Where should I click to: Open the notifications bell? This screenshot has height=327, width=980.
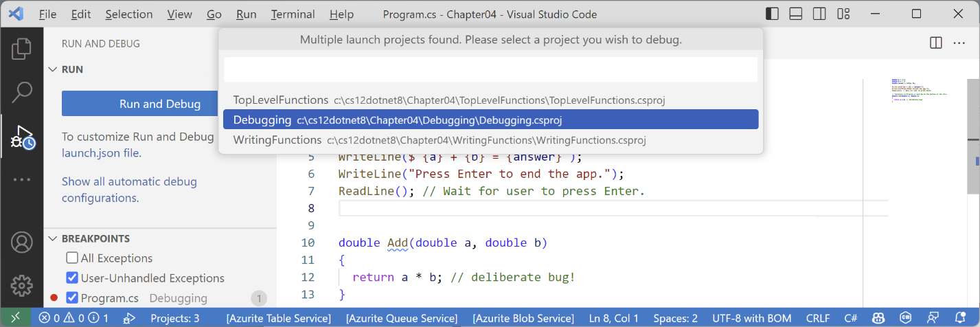(x=959, y=318)
